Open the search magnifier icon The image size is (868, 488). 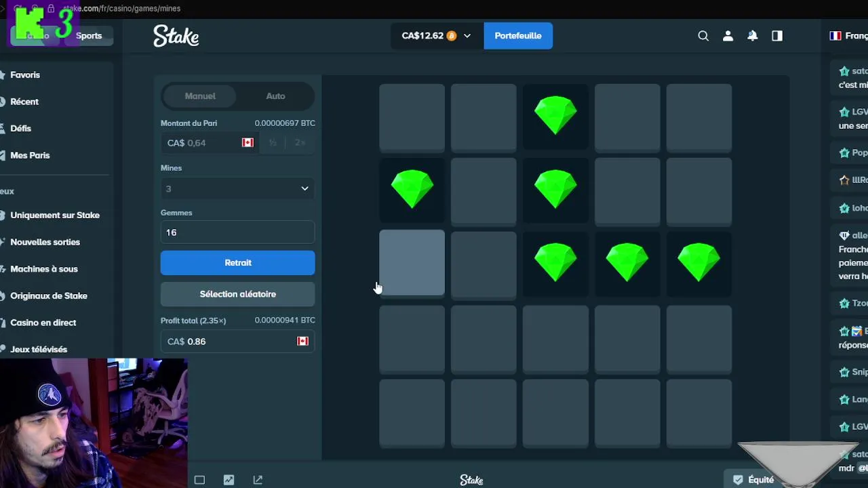pos(703,36)
